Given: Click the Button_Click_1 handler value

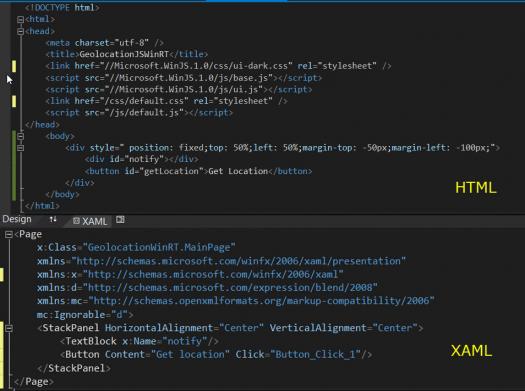Looking at the screenshot, I should (x=318, y=355).
